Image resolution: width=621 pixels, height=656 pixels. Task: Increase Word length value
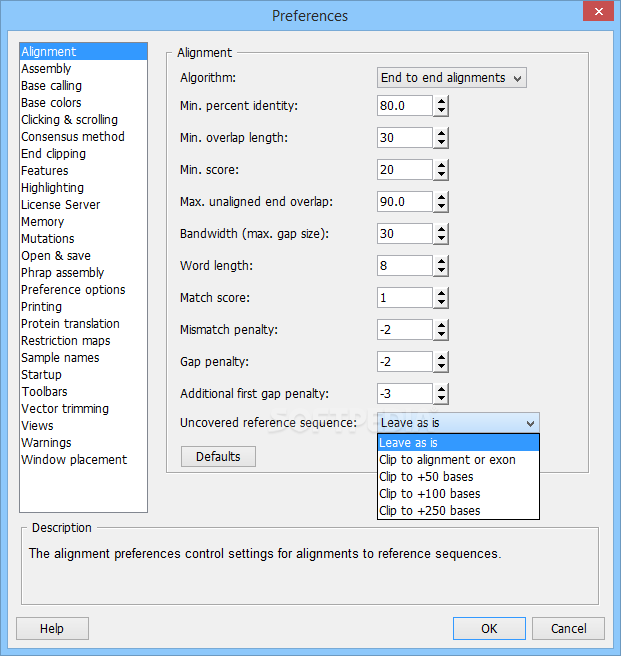point(441,261)
